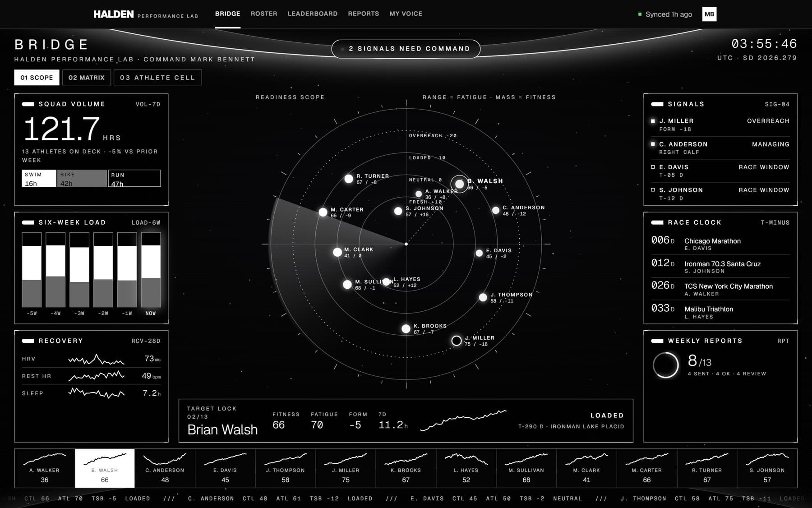Click the Synced 1h ago status
Screen dimensions: 812x508
(x=665, y=14)
